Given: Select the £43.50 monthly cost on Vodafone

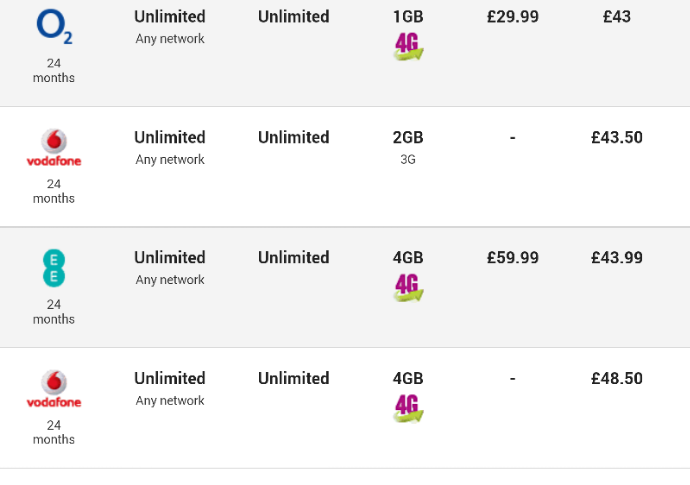Looking at the screenshot, I should pyautogui.click(x=617, y=137).
